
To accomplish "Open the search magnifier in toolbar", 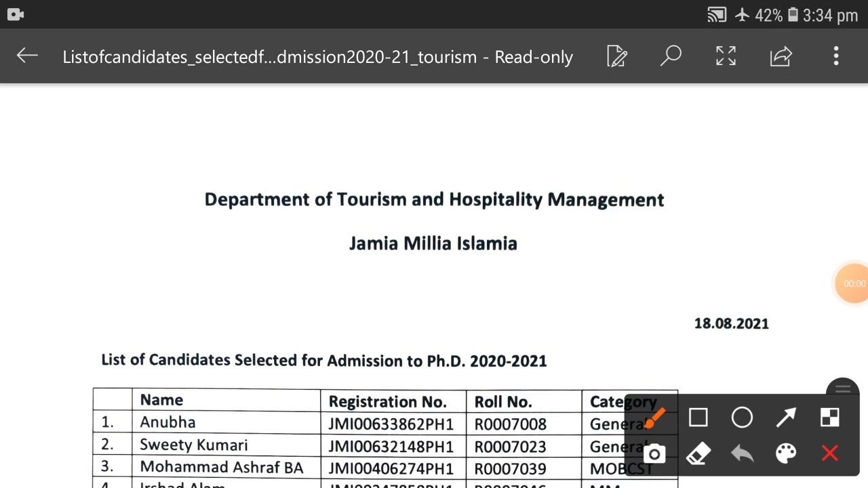I will point(671,56).
